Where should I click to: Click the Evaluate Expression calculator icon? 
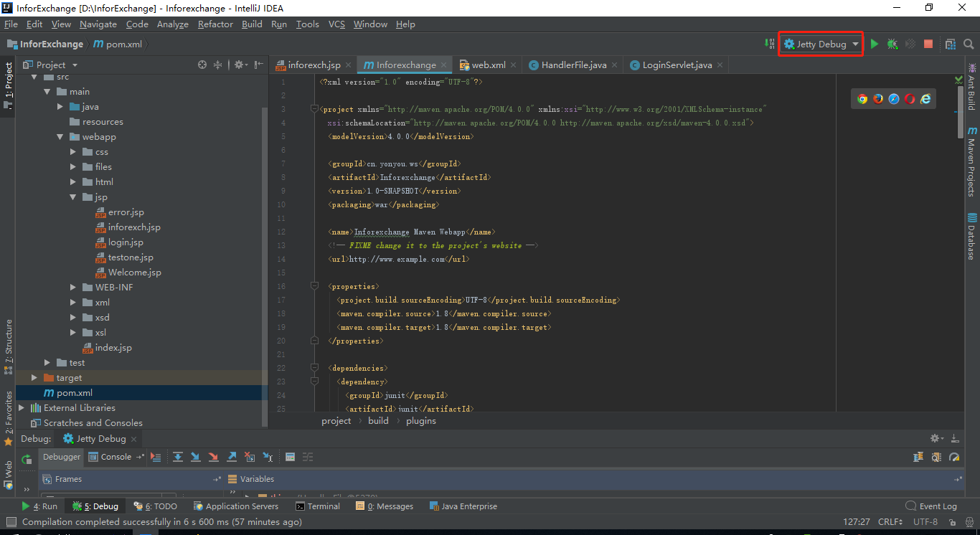tap(290, 457)
